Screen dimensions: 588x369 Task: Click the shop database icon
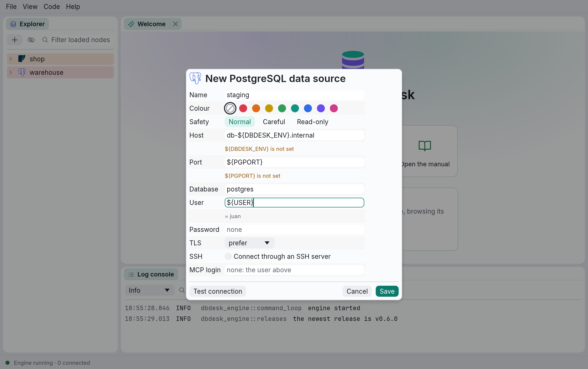(22, 59)
